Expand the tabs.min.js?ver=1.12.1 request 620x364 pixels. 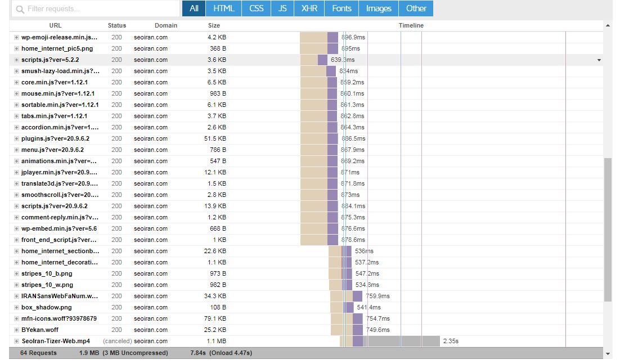(17, 116)
